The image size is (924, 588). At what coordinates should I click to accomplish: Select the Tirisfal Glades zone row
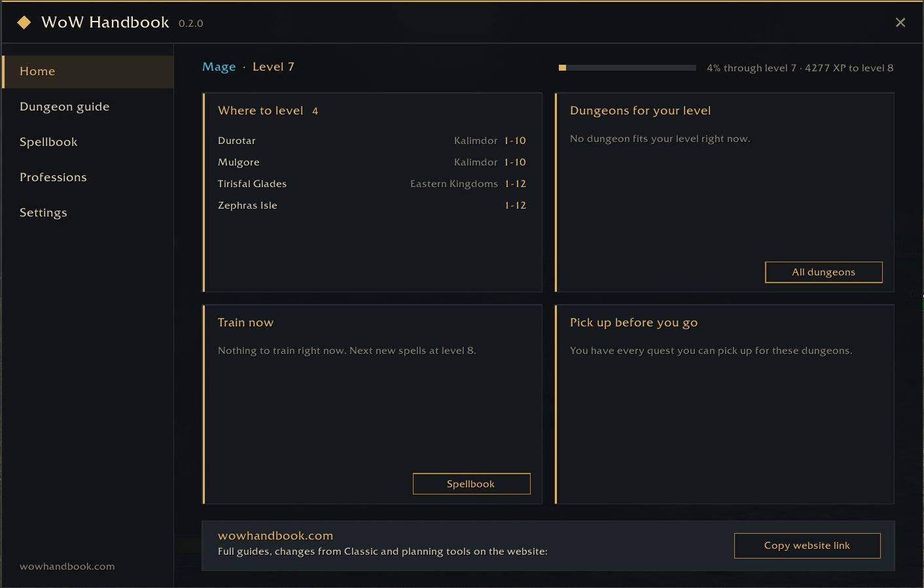point(372,184)
